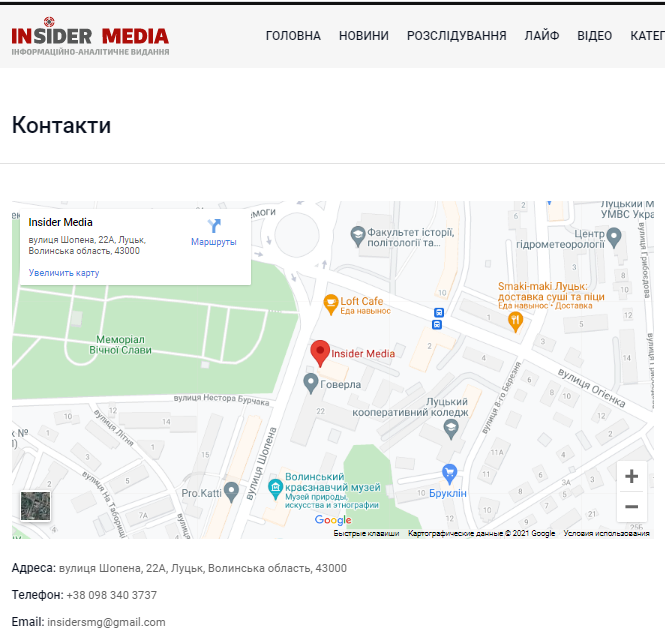Open the Новини menu item
Viewport: 665px width, 632px height.
point(364,36)
